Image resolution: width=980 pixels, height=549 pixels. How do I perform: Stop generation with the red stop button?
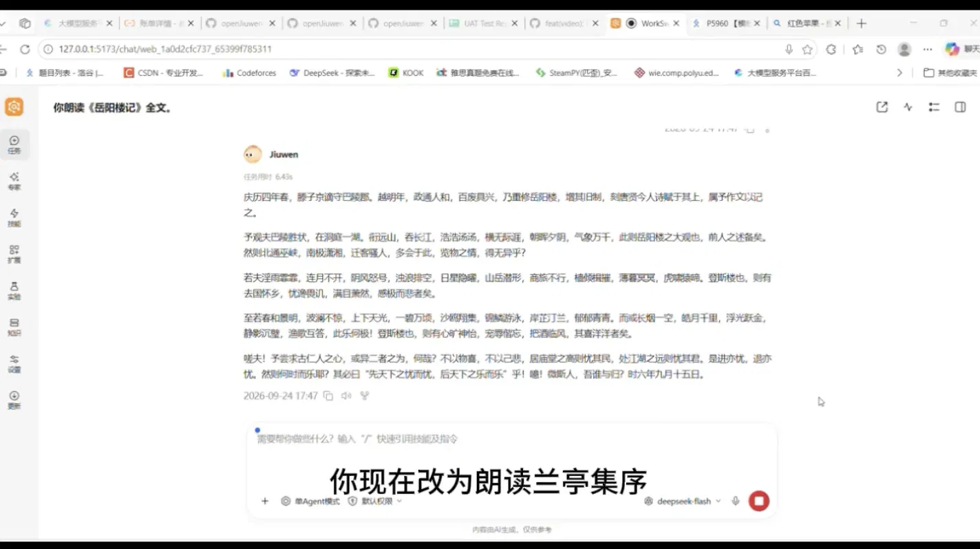click(x=759, y=501)
